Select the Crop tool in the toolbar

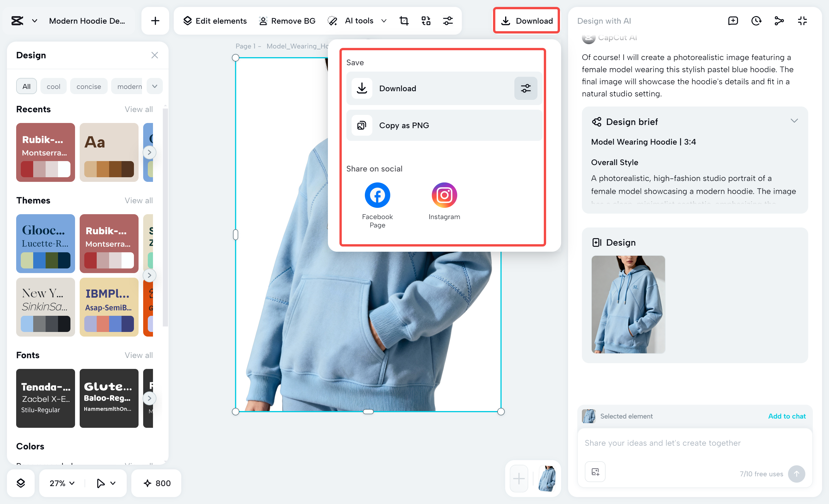pos(404,20)
